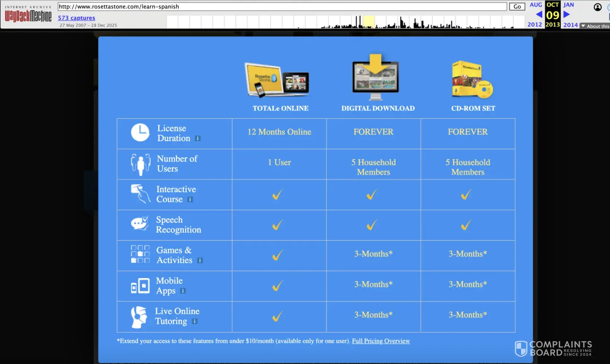The image size is (610, 364).
Task: Click Mobile Apps 3-Months* for CD-ROM Set
Action: (468, 284)
